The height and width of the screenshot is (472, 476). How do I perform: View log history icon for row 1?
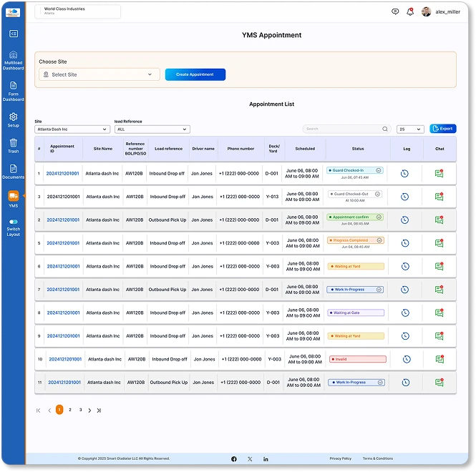404,174
